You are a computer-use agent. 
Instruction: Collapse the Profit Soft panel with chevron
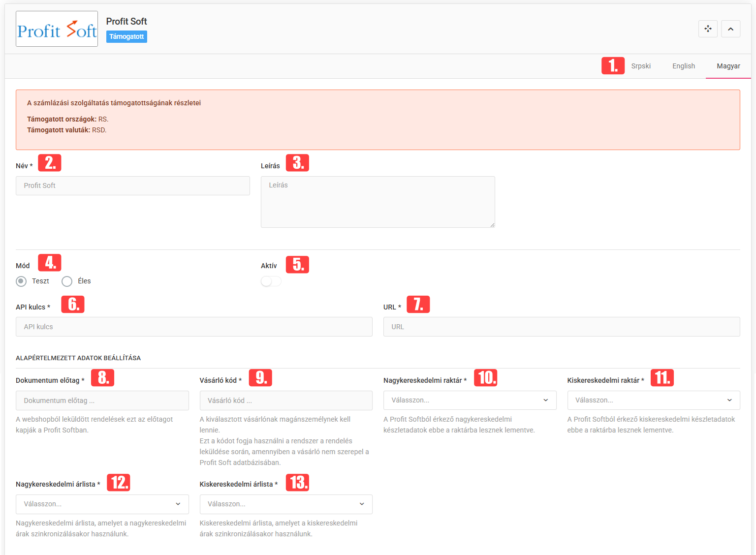tap(730, 29)
